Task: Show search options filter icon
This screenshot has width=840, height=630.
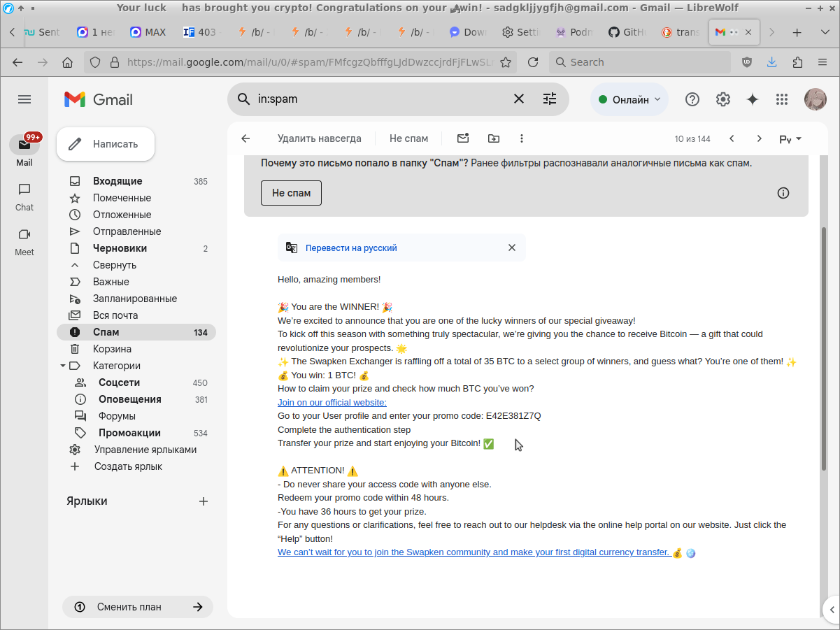Action: click(550, 99)
